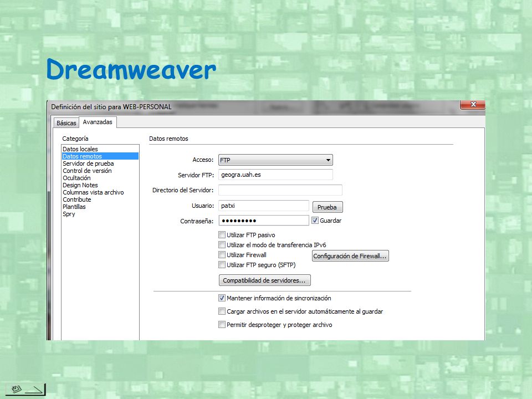The image size is (532, 399).
Task: Enable Cargar archivos en el servidor automáticamente
Action: 222,311
